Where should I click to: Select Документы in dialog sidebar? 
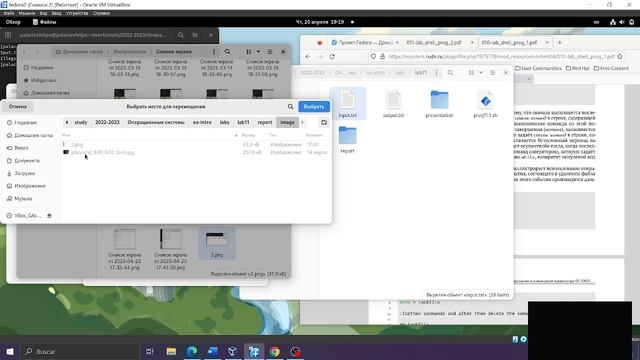27,160
